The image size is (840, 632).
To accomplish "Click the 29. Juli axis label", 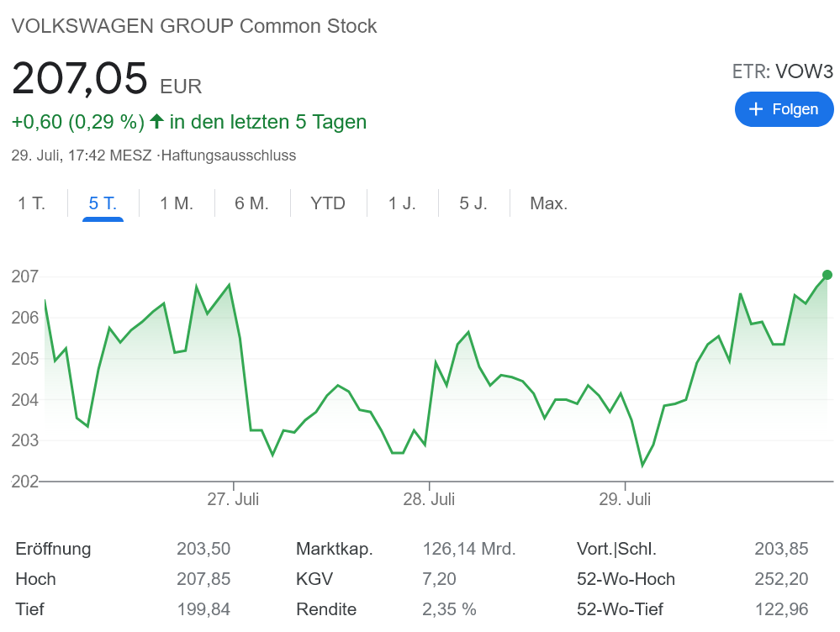I will pyautogui.click(x=625, y=499).
